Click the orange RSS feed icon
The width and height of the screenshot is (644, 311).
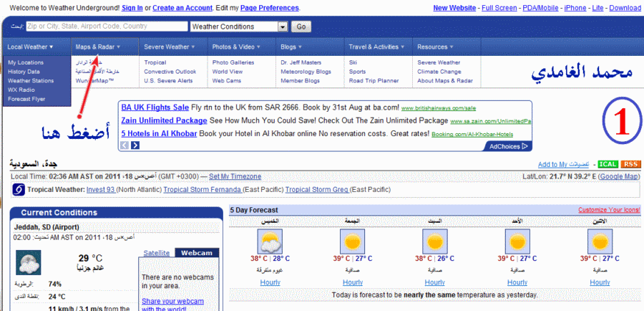(x=631, y=164)
